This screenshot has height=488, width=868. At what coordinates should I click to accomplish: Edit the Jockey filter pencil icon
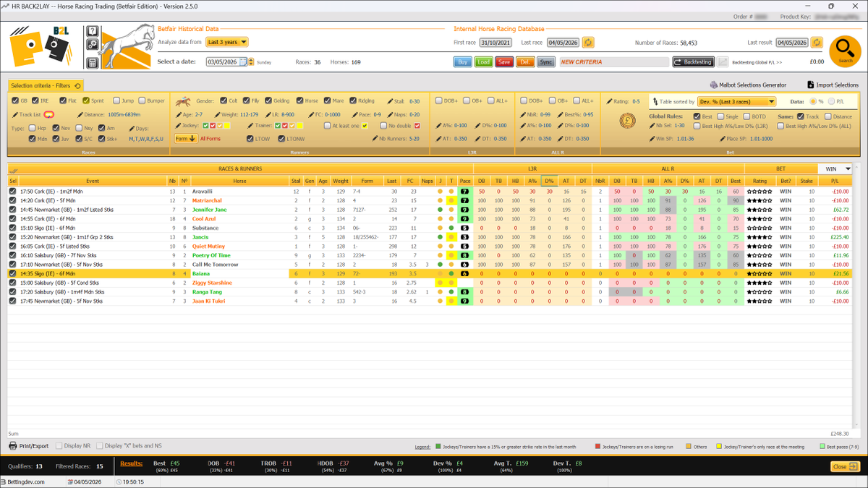click(x=179, y=126)
